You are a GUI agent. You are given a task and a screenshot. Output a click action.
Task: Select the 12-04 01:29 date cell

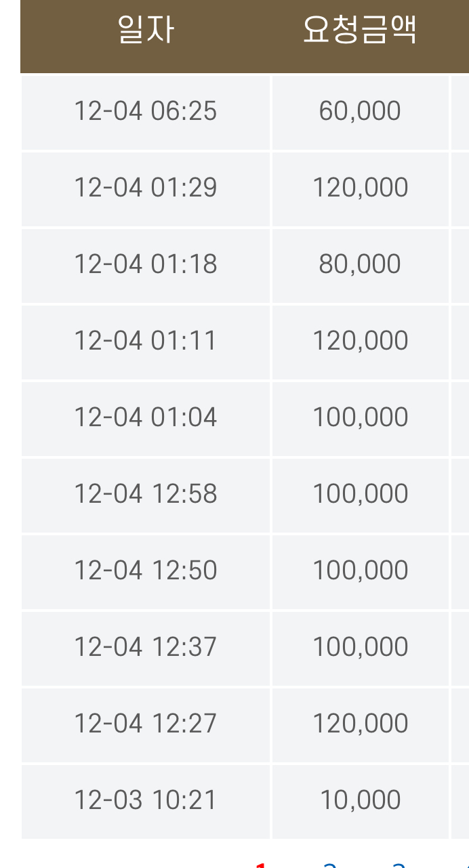click(x=146, y=188)
